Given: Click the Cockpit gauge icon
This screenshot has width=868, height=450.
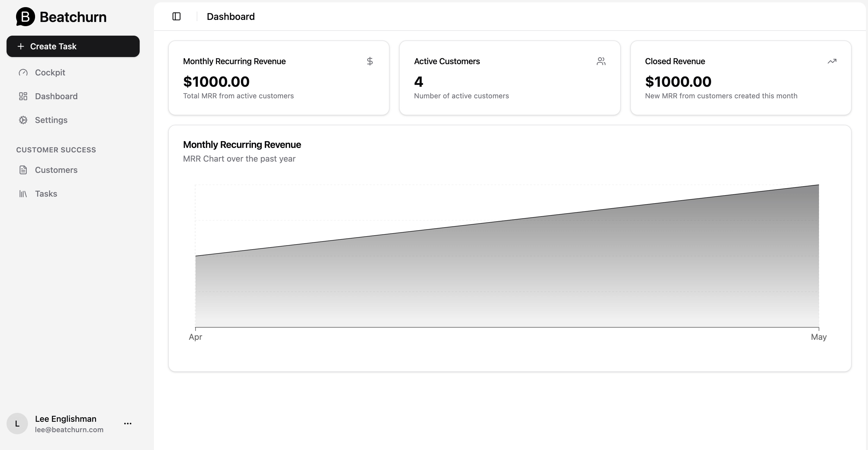Looking at the screenshot, I should tap(23, 72).
